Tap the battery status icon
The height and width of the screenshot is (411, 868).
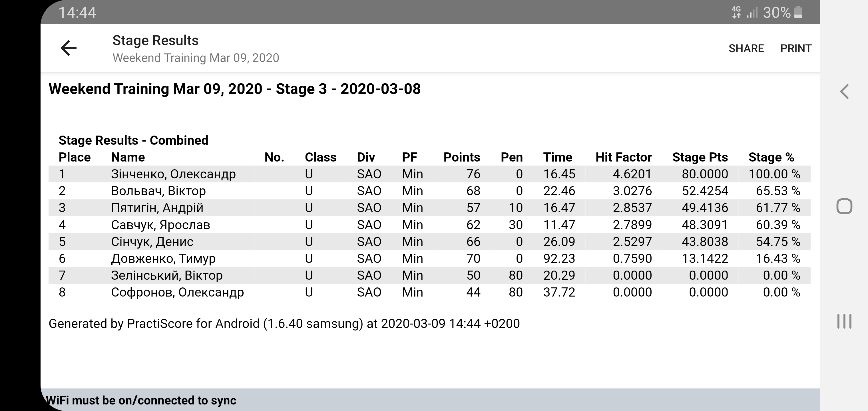pyautogui.click(x=798, y=13)
